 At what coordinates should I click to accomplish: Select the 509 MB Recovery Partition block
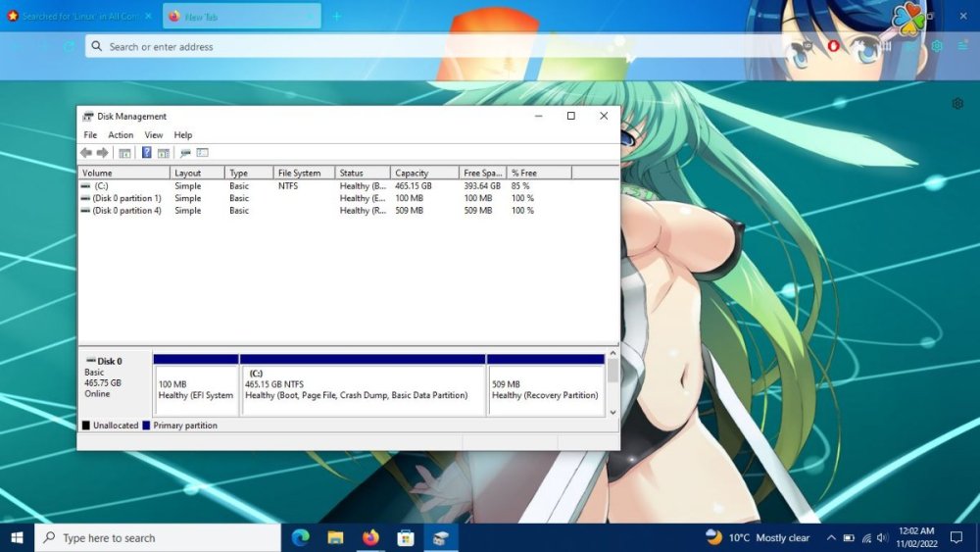545,390
